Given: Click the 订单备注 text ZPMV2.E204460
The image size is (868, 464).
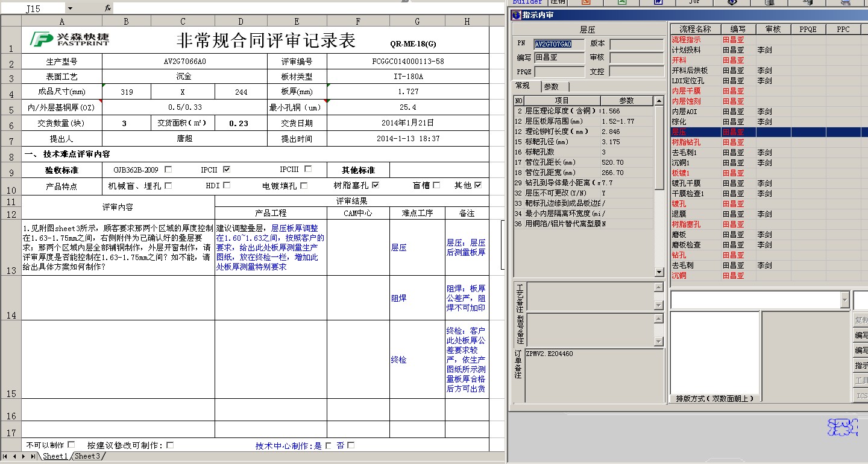Looking at the screenshot, I should (x=549, y=354).
